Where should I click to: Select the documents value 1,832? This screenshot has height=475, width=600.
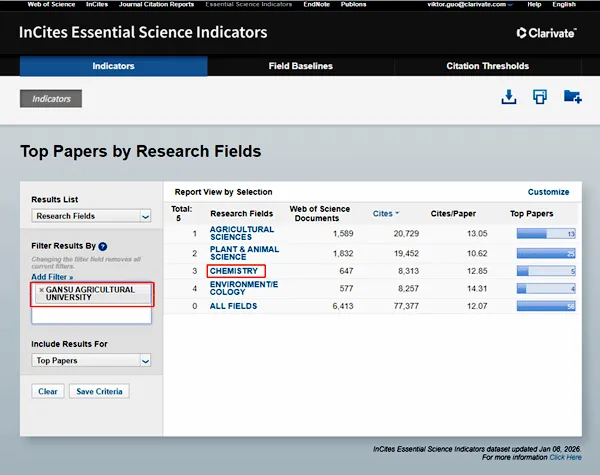coord(343,253)
